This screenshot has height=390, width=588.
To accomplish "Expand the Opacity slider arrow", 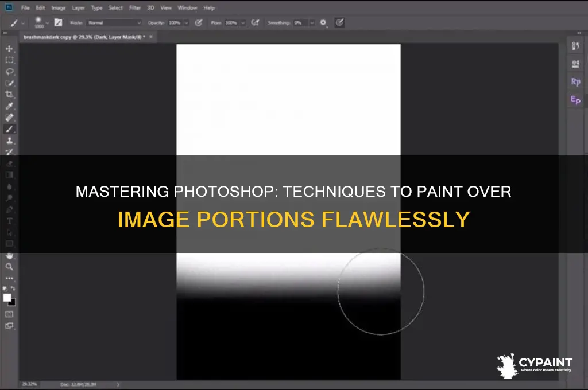I will tap(187, 23).
